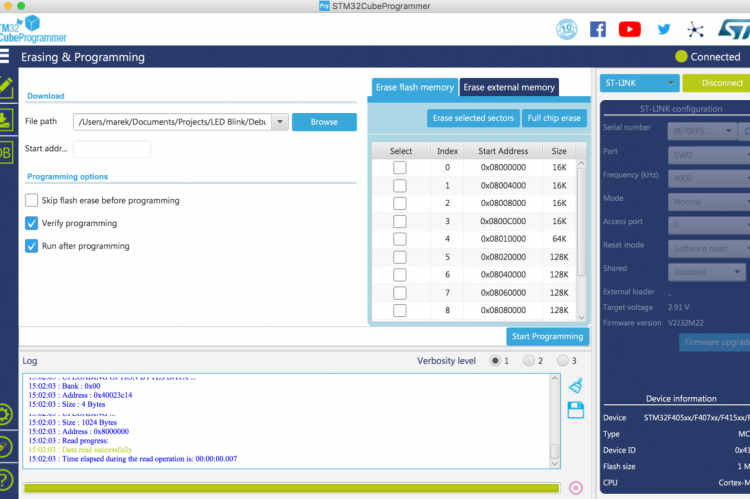The height and width of the screenshot is (499, 750).
Task: Open the Shared Disabled dropdown
Action: [x=707, y=272]
